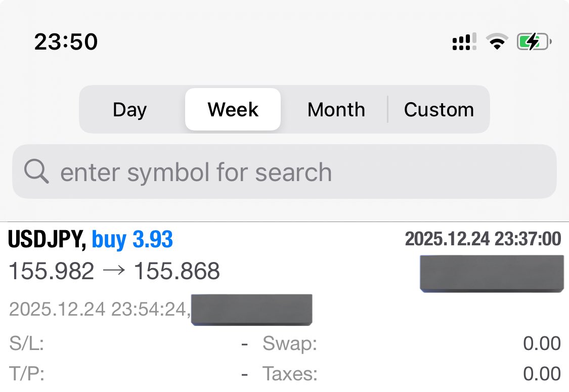Open the Custom period tab
This screenshot has height=392, width=569.
[439, 109]
